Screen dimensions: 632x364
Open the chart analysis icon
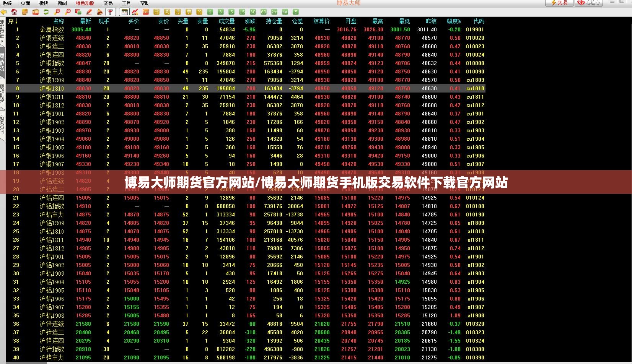click(135, 12)
